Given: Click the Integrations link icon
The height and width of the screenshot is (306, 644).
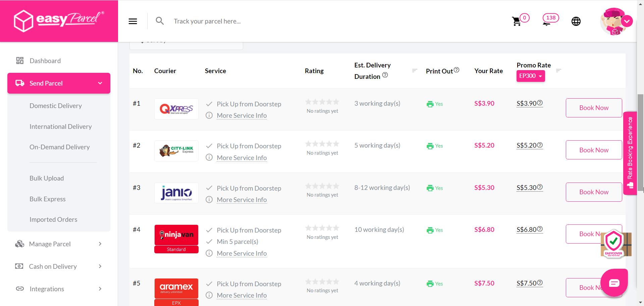Looking at the screenshot, I should (x=20, y=289).
